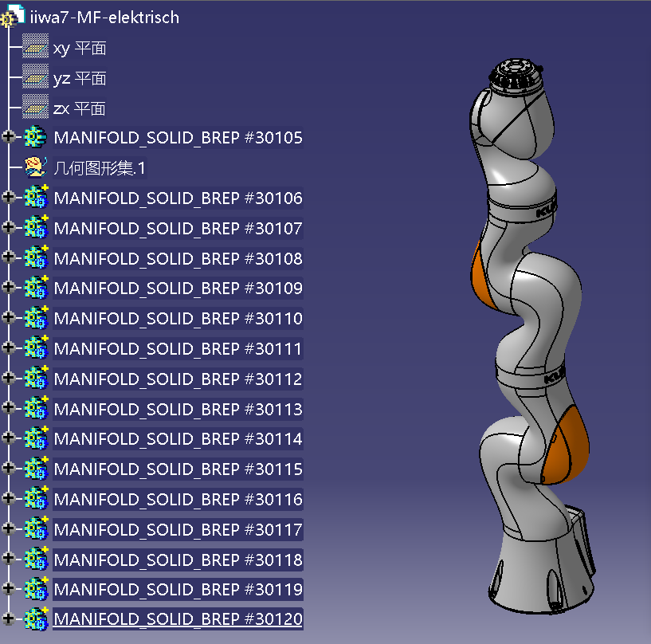Select MANIFOLD_SOLID_BREP #30108 label in tree

[178, 258]
